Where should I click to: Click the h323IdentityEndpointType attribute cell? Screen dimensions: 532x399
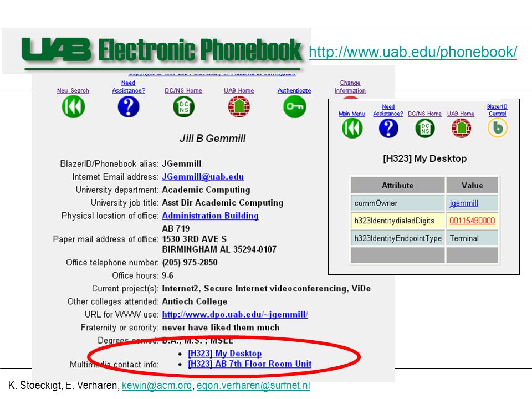(x=398, y=238)
